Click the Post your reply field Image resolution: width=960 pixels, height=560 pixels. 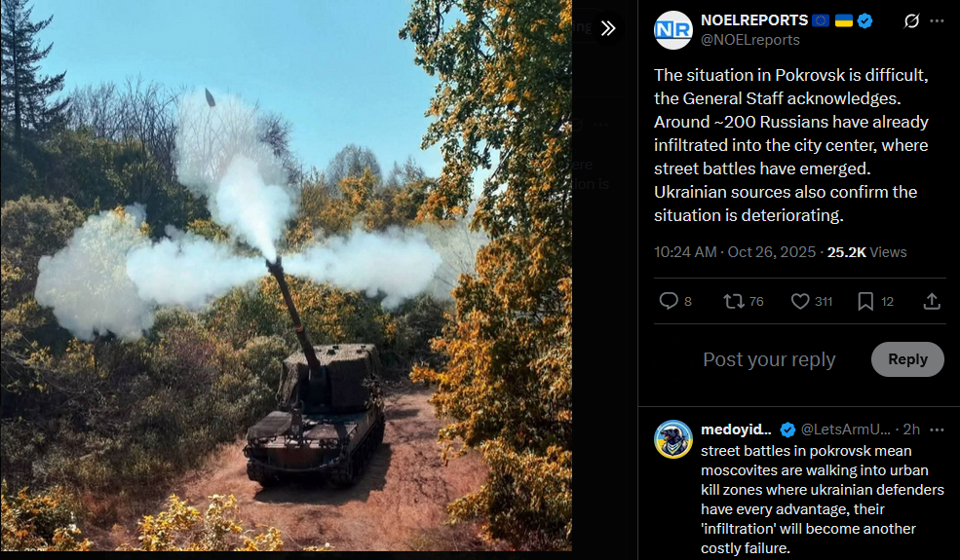(x=769, y=359)
